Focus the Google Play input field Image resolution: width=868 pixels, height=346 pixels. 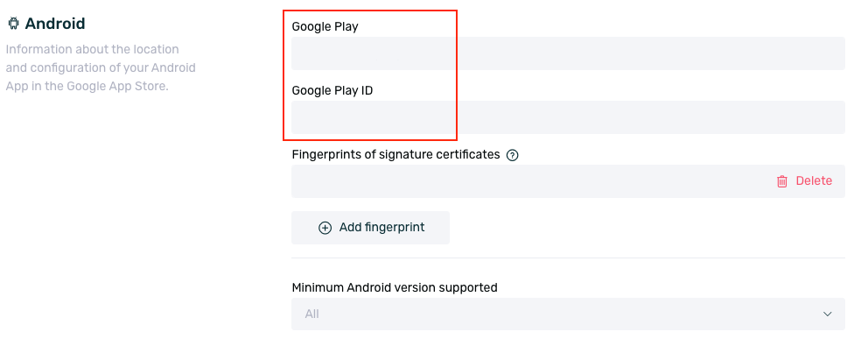click(568, 53)
